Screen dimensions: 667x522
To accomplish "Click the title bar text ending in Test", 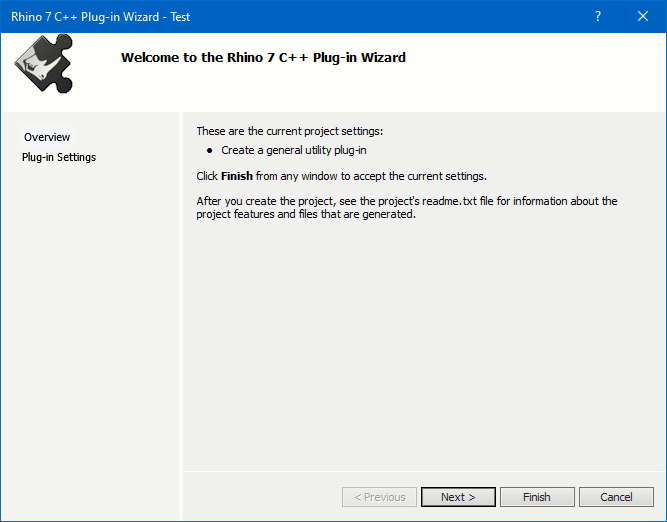I will point(100,17).
